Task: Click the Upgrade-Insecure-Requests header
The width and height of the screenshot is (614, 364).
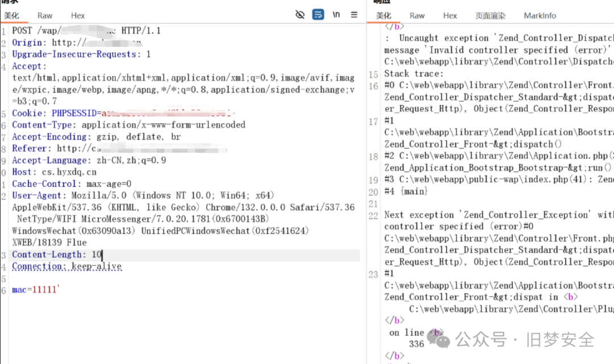Action: [x=81, y=55]
